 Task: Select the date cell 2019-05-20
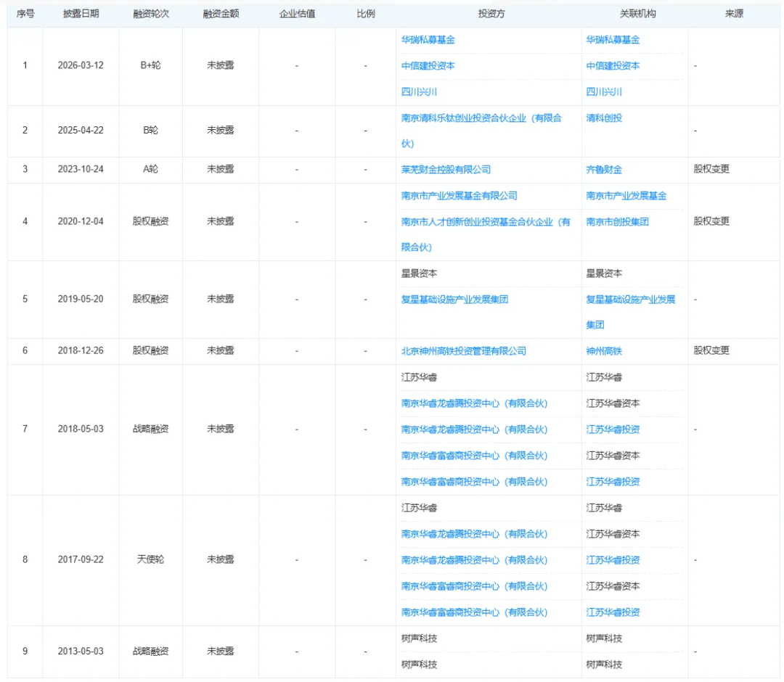pos(81,299)
